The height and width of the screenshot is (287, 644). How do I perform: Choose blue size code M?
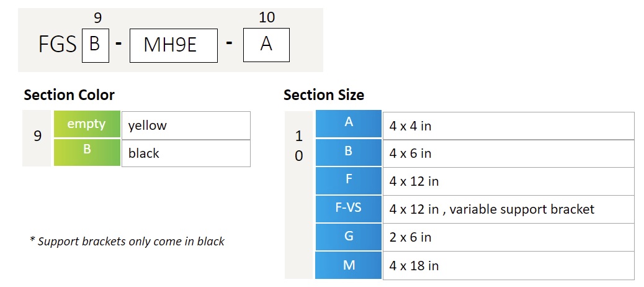tap(348, 265)
